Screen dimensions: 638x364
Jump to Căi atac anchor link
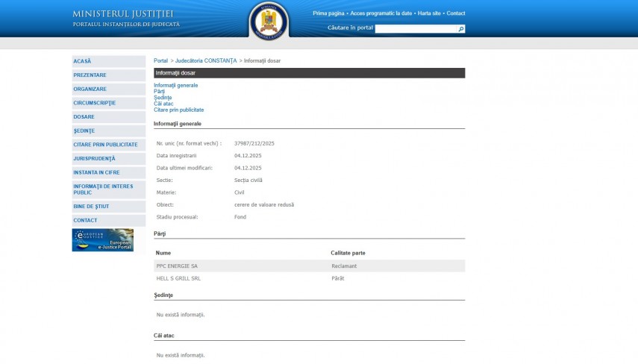[x=163, y=104]
